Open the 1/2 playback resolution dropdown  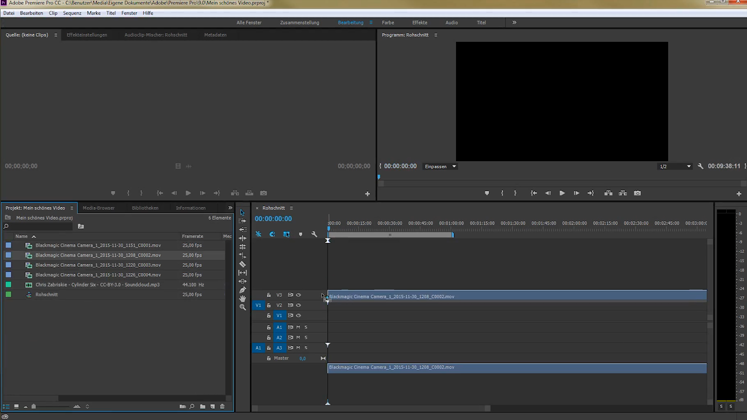pos(675,166)
